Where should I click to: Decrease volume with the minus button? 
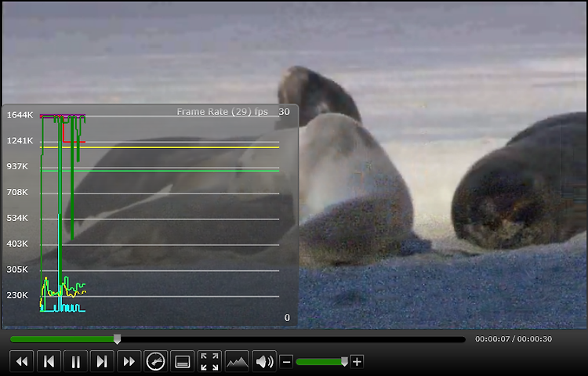[x=286, y=362]
